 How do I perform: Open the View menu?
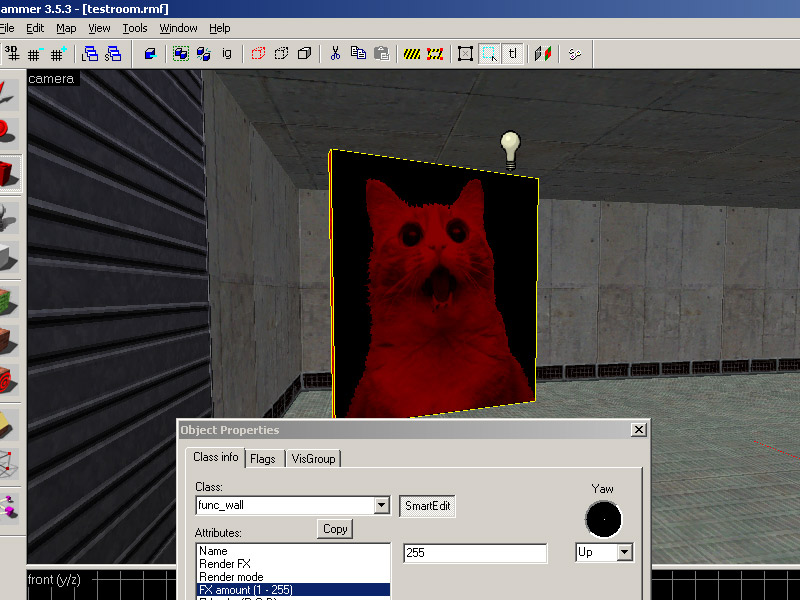(99, 28)
